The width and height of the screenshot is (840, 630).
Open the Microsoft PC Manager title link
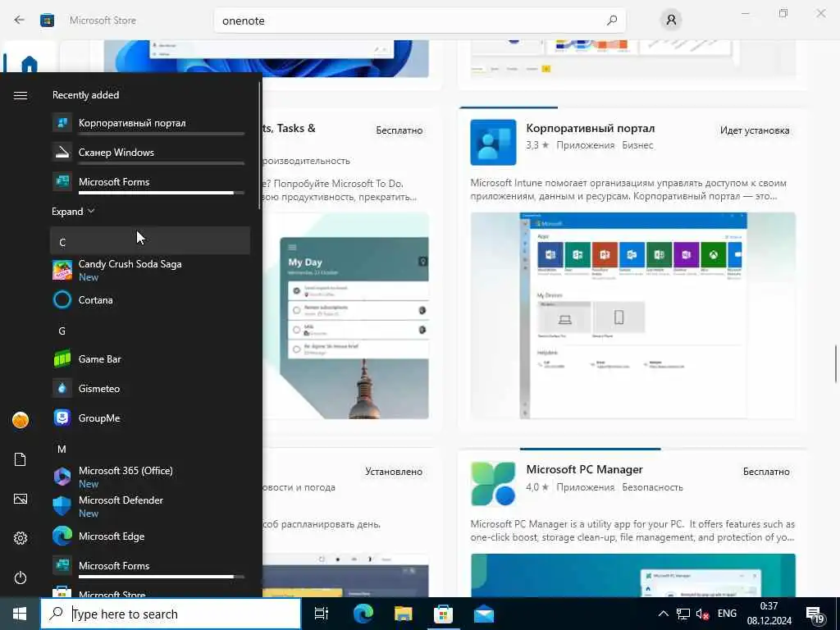coord(584,469)
